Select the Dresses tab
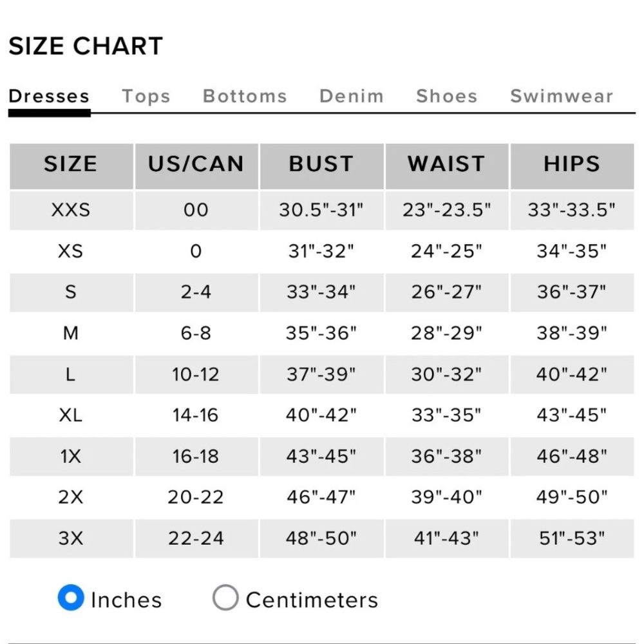This screenshot has height=644, width=644. point(50,96)
